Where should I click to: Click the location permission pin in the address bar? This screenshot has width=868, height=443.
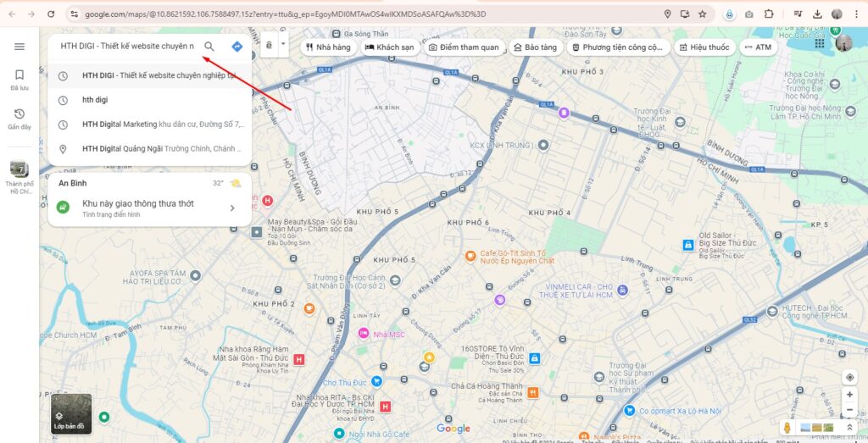668,14
